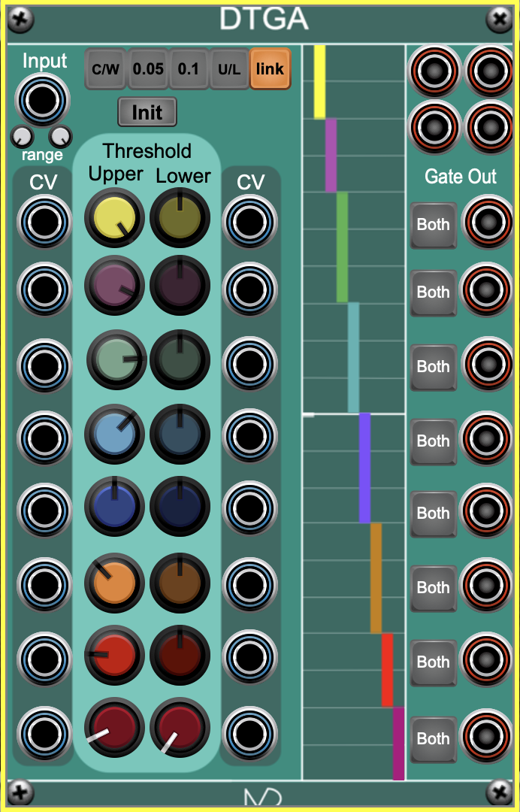Screen dimensions: 520x812
Task: Click Both button in the orange row
Action: pyautogui.click(x=434, y=588)
